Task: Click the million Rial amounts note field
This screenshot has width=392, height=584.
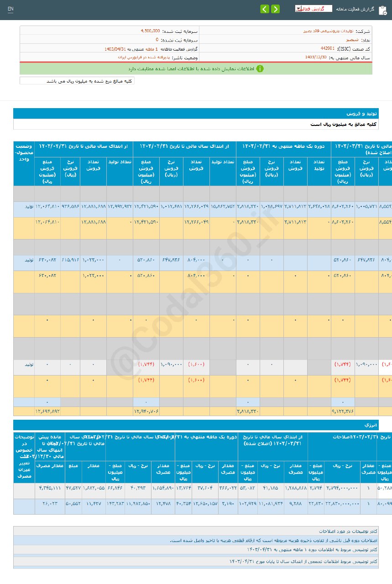Action: (77, 81)
